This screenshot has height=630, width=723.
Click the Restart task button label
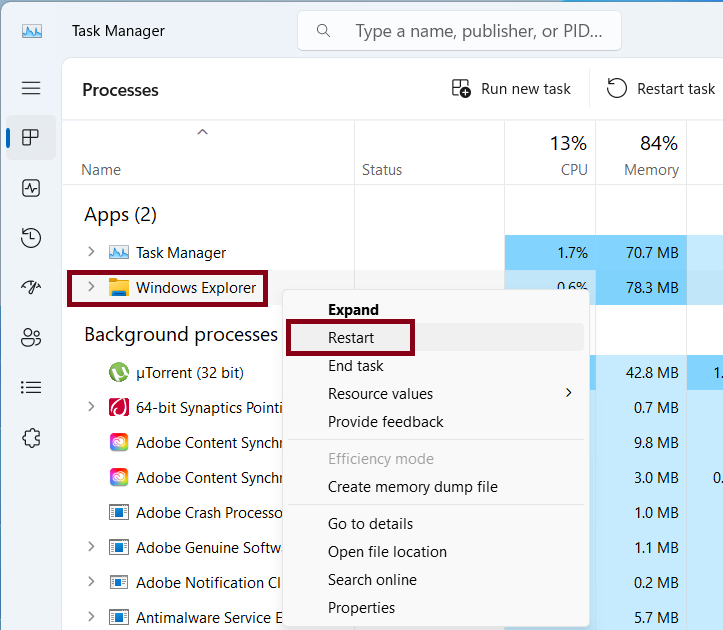(676, 89)
